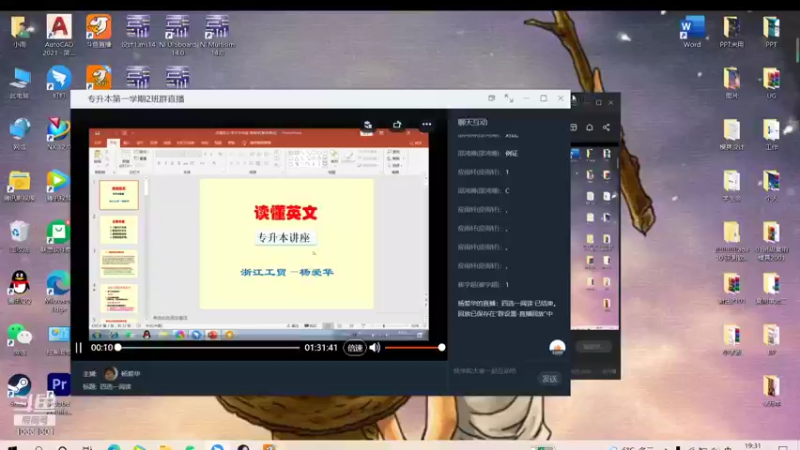Open the 钉钉 DingTalk desktop shortcut
Screen dimensions: 800x450
coord(59,83)
